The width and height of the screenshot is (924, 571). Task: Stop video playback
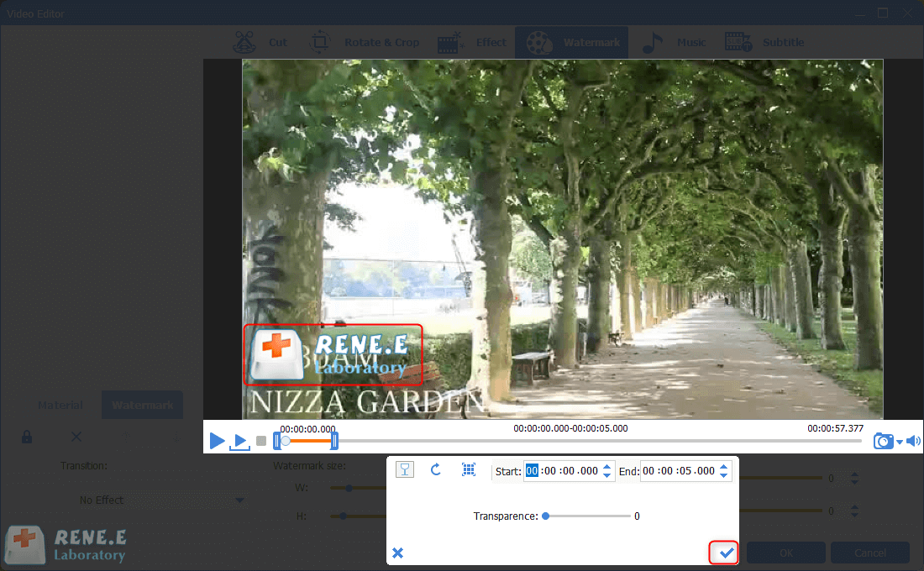261,441
